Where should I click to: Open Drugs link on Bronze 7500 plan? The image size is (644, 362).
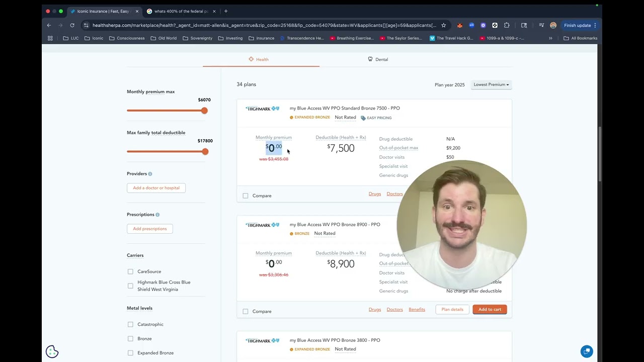tap(375, 194)
